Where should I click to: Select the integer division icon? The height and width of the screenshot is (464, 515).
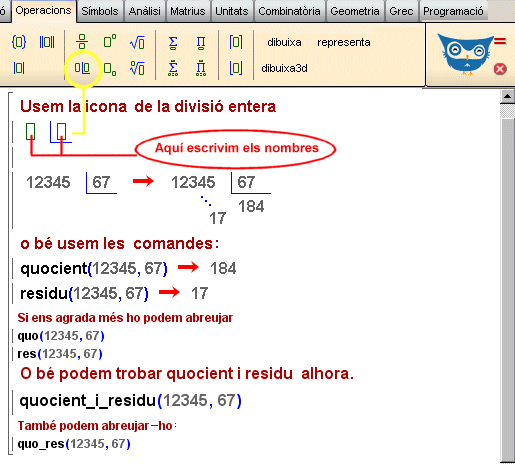coord(82,68)
